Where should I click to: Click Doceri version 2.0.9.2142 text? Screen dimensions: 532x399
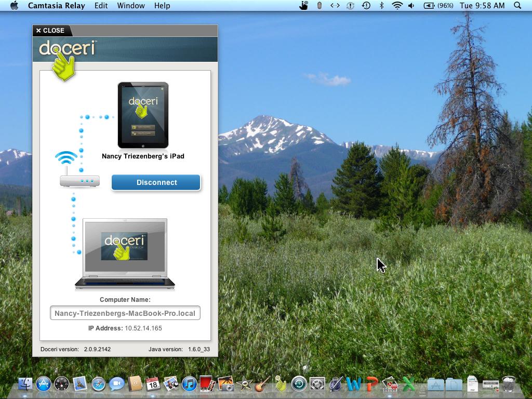pos(76,349)
